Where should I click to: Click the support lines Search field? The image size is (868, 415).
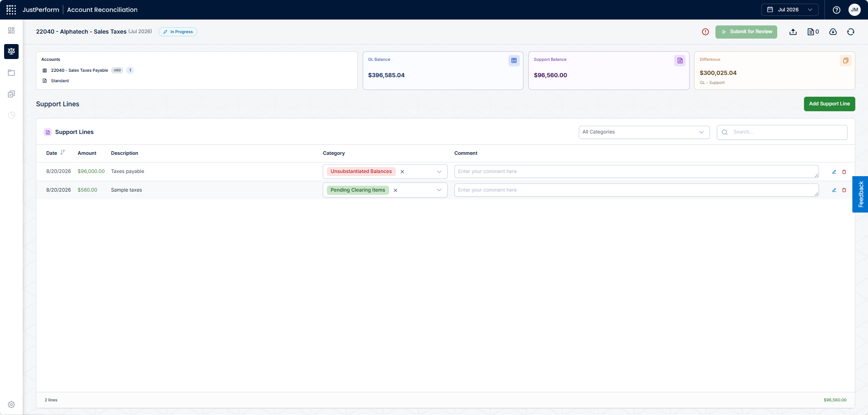(x=782, y=132)
